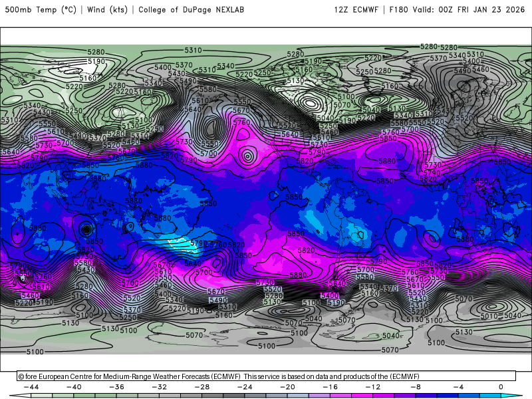Select the -44 color scale label
The image size is (532, 399).
point(31,387)
